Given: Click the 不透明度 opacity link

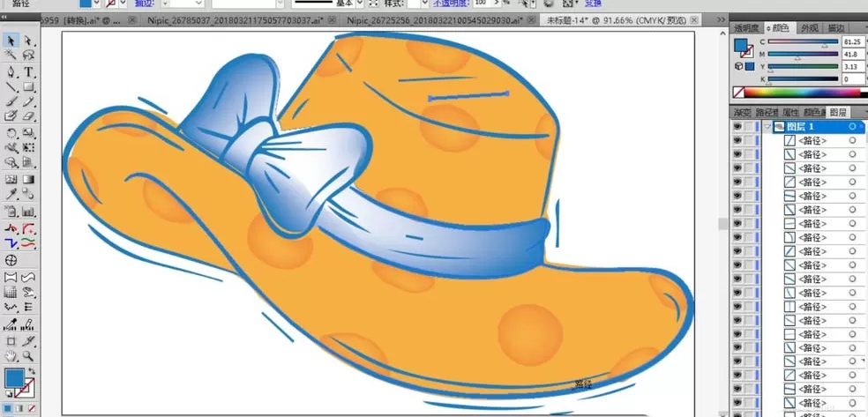Looking at the screenshot, I should click(451, 4).
